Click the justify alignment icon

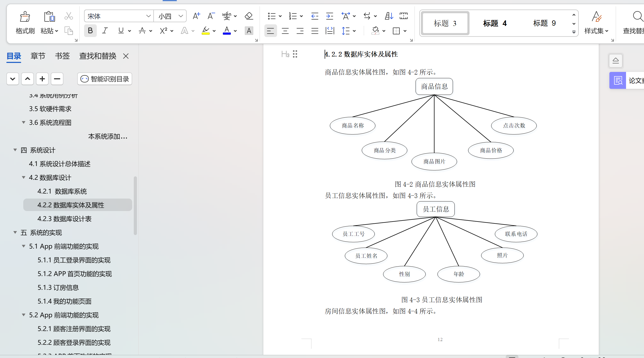(315, 31)
